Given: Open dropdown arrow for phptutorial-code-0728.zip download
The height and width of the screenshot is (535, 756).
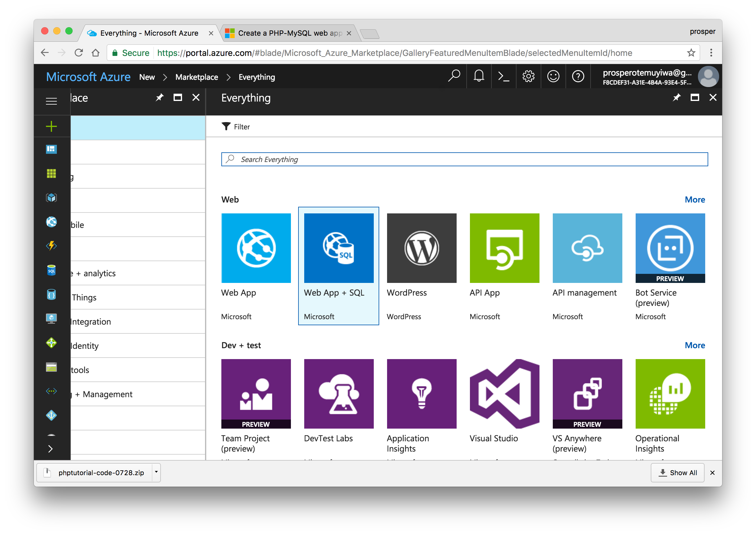Looking at the screenshot, I should 156,472.
